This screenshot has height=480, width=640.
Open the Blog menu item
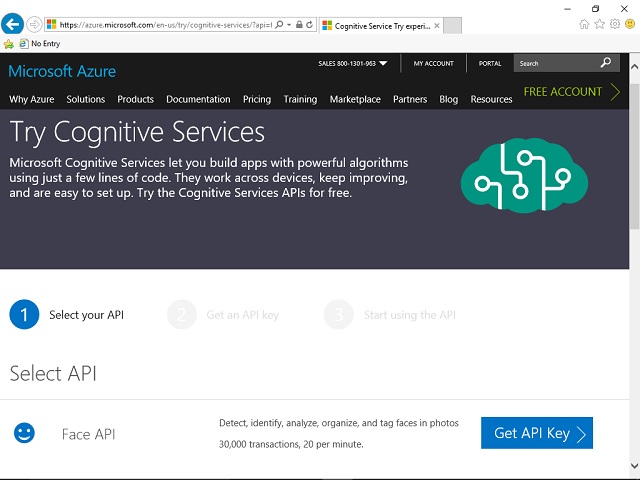(x=449, y=99)
